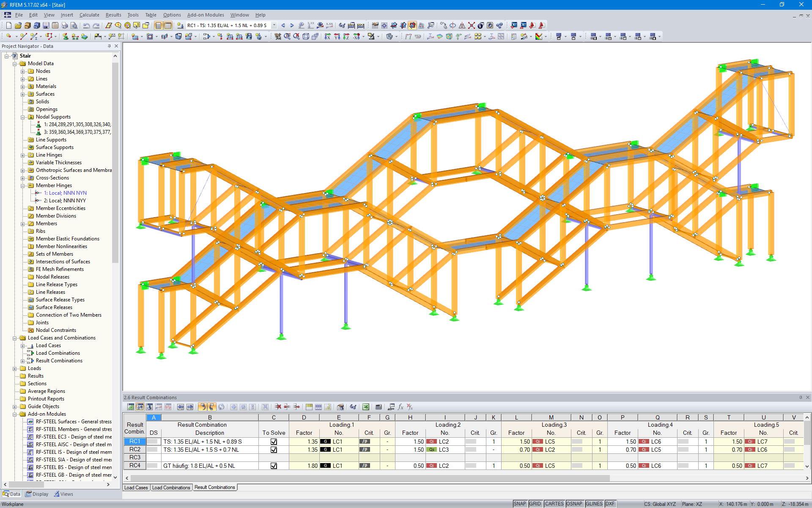
Task: Click the Load Combinations tab
Action: 171,487
